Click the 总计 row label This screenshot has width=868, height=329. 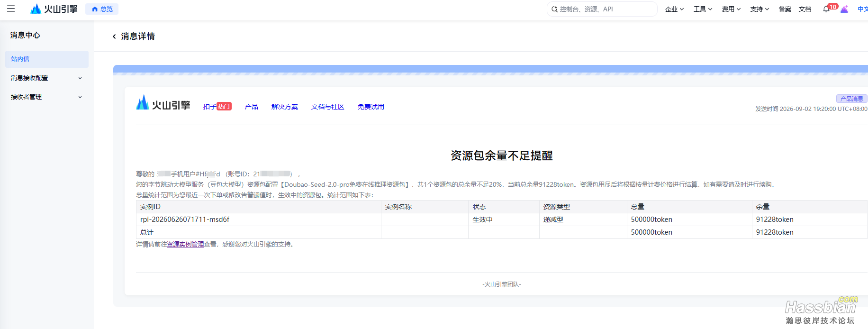[x=146, y=232]
